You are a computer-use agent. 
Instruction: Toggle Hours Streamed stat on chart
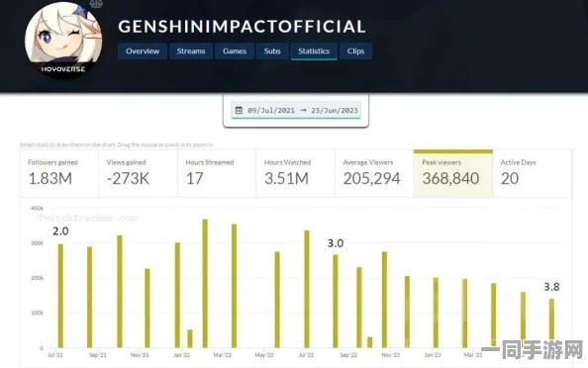217,173
